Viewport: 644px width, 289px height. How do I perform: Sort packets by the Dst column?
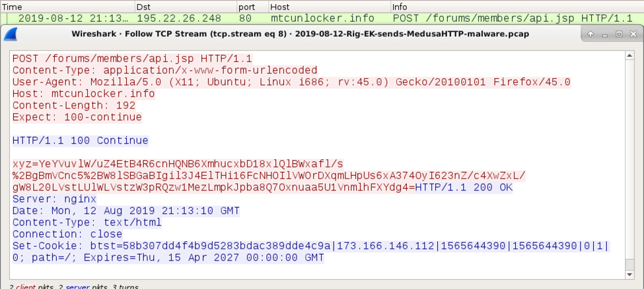click(x=186, y=7)
